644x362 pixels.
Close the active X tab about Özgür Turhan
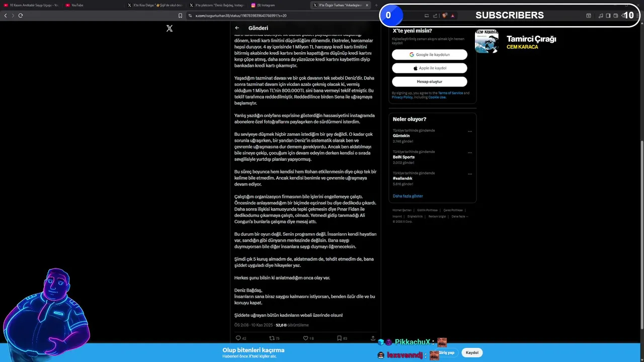(x=367, y=5)
